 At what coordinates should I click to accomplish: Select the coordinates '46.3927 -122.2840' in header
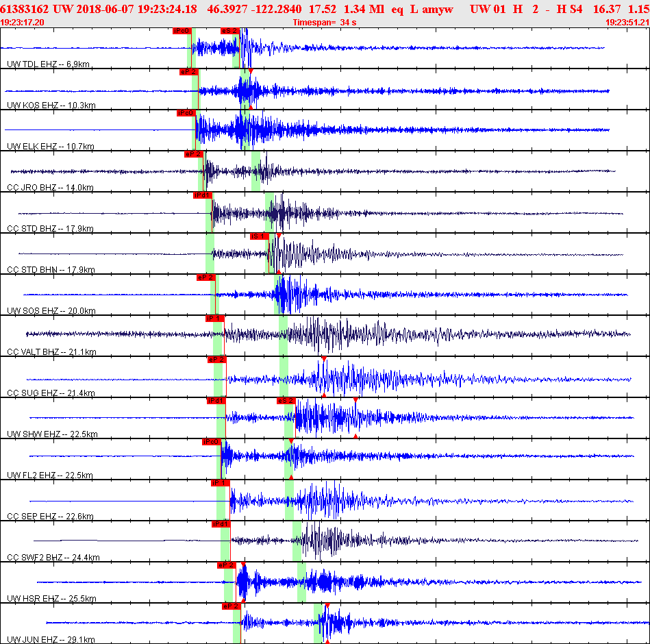coord(254,9)
